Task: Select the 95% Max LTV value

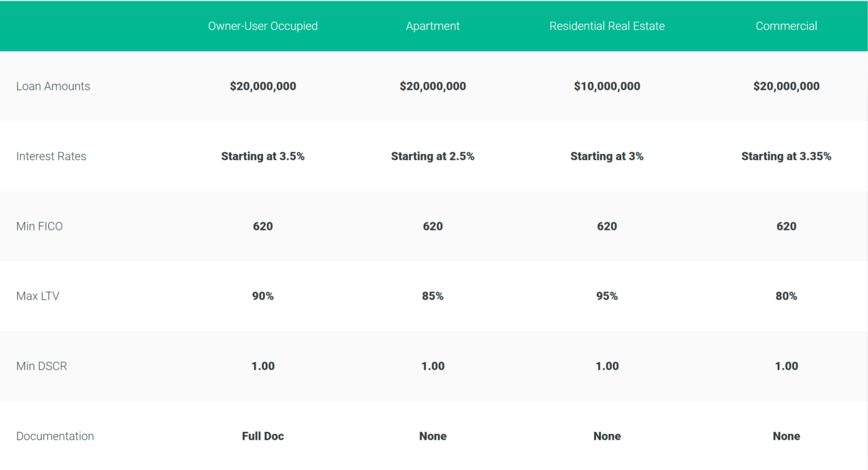Action: coord(607,296)
